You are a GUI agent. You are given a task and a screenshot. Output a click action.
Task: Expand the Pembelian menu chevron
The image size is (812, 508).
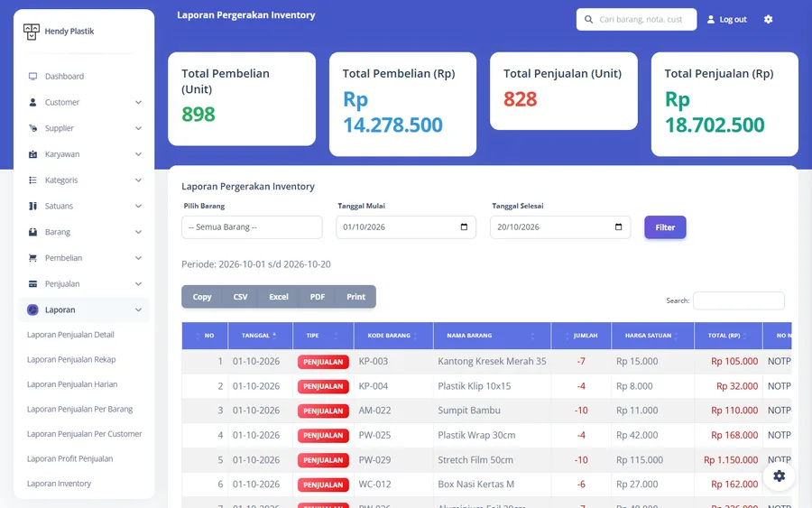click(x=138, y=257)
